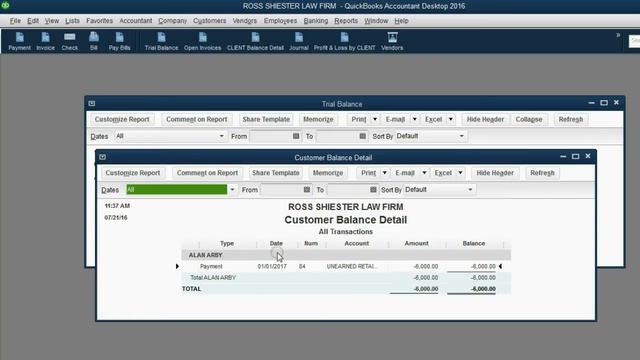640x360 pixels.
Task: Click the 01/01/2017 date cell
Action: point(272,266)
